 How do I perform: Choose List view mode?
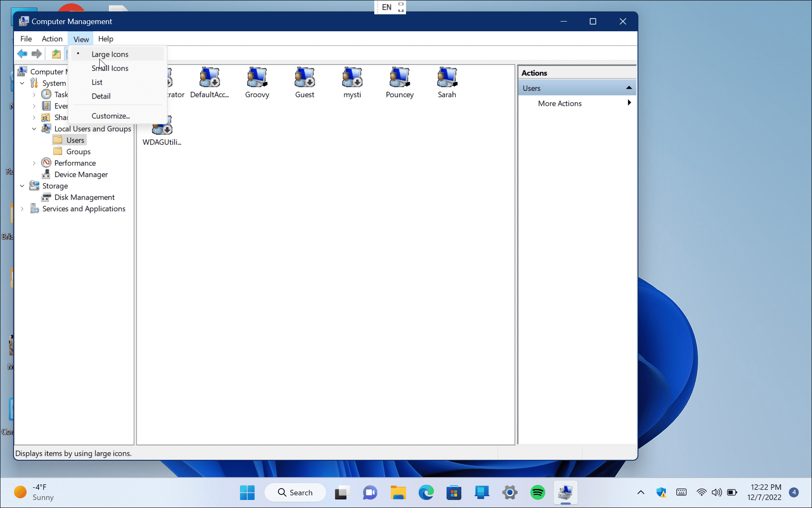97,82
